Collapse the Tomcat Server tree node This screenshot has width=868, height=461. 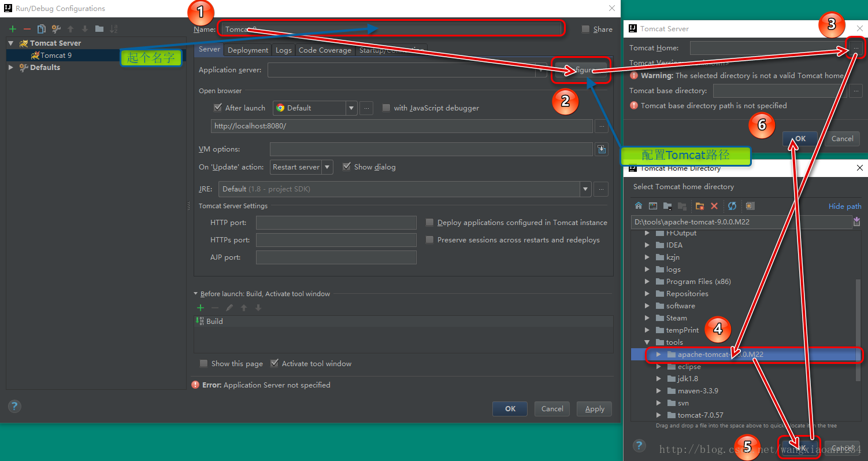pyautogui.click(x=11, y=43)
